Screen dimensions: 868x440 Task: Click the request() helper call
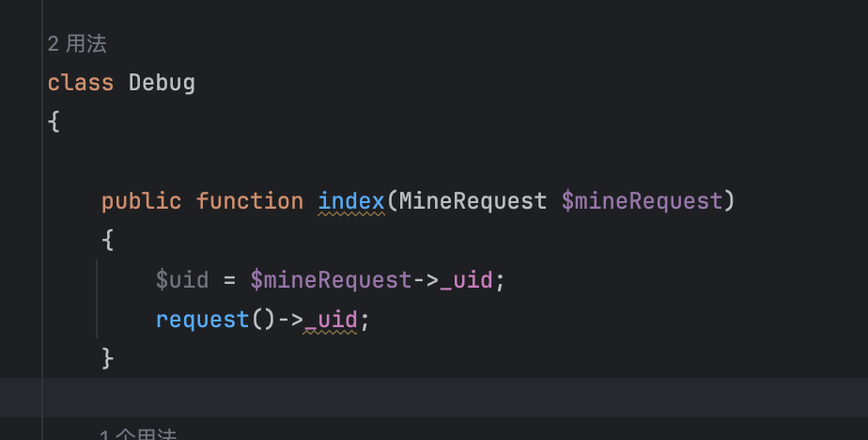tap(215, 320)
